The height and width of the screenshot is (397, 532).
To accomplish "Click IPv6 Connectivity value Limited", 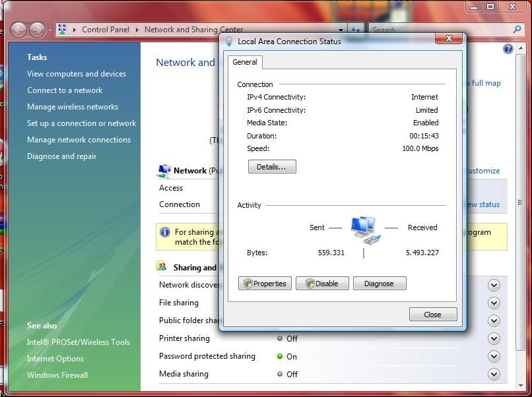I will [x=427, y=110].
